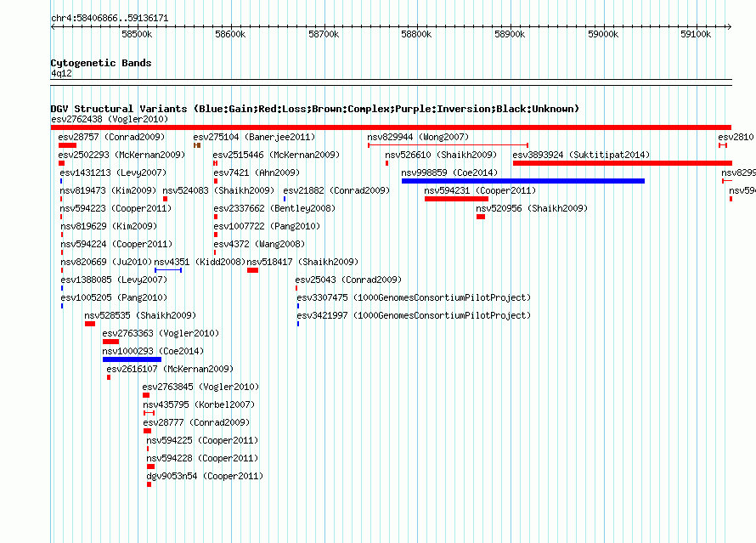Viewport: 756px width, 543px height.
Task: Select esv2515446 (McKernan2009) variant
Action: point(276,155)
